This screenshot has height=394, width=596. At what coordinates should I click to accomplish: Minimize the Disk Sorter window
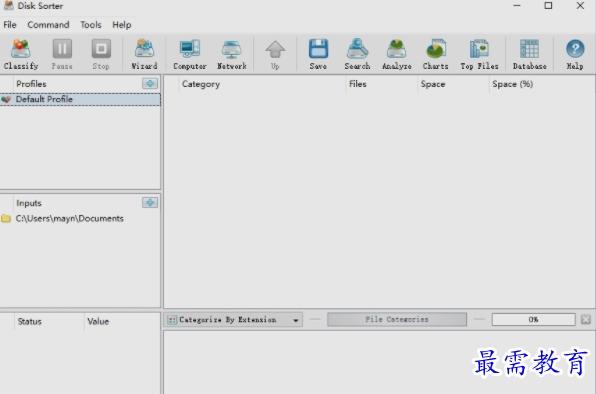517,6
